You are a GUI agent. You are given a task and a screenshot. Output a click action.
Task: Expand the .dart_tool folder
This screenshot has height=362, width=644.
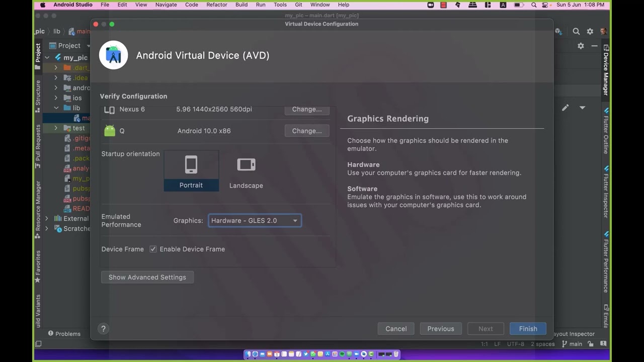(56, 68)
